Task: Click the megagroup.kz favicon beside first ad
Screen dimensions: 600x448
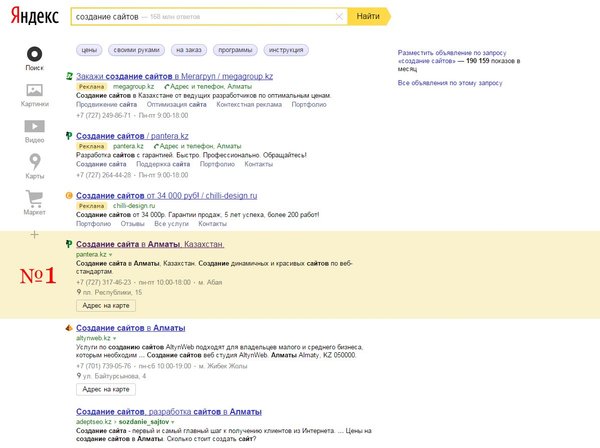Action: coord(68,76)
